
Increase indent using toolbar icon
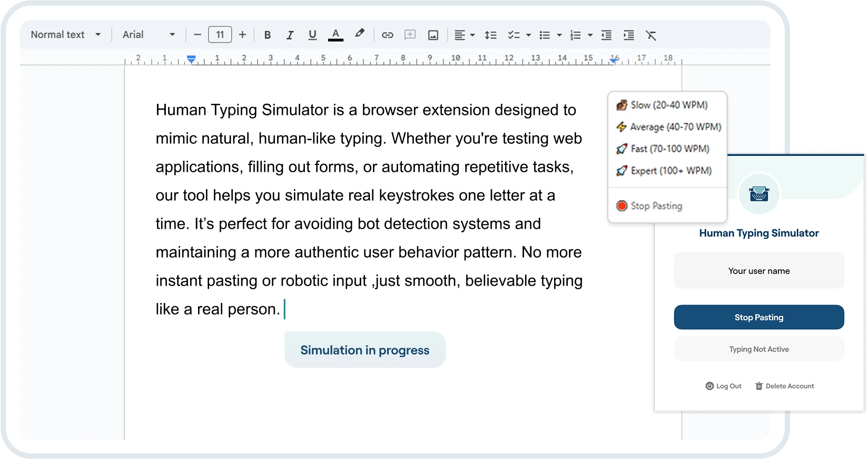(628, 35)
